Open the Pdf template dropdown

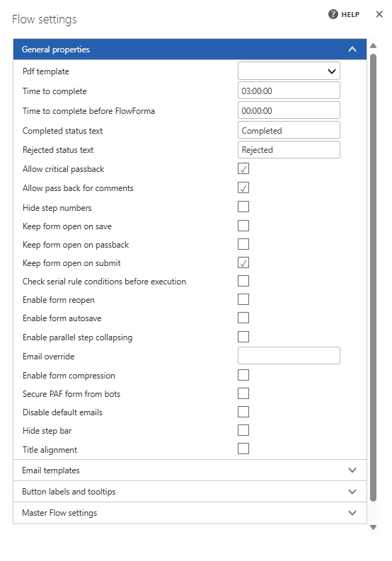[289, 71]
